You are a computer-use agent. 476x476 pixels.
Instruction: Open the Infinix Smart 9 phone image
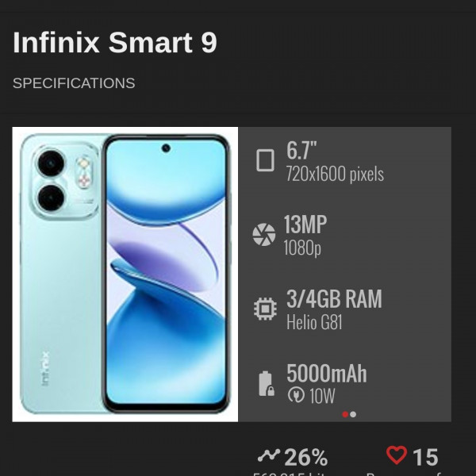click(125, 274)
